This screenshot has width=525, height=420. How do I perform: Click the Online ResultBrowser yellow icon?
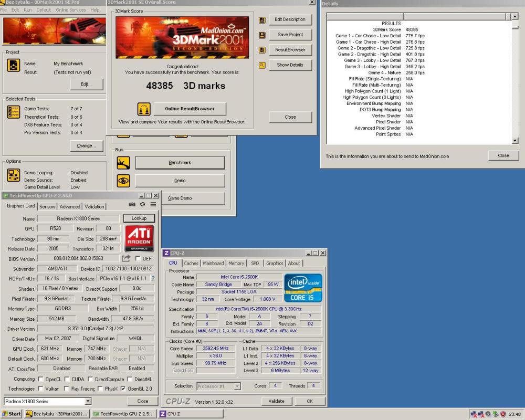(x=144, y=109)
